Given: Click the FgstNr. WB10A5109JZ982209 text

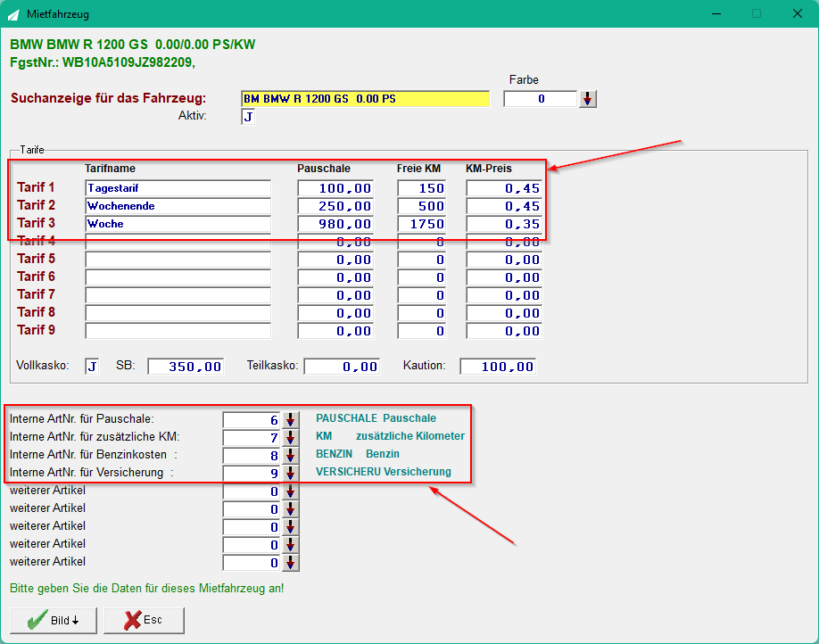Looking at the screenshot, I should tap(103, 62).
